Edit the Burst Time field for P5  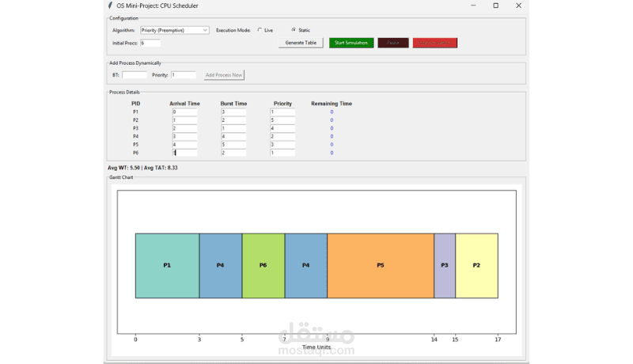[x=233, y=145]
